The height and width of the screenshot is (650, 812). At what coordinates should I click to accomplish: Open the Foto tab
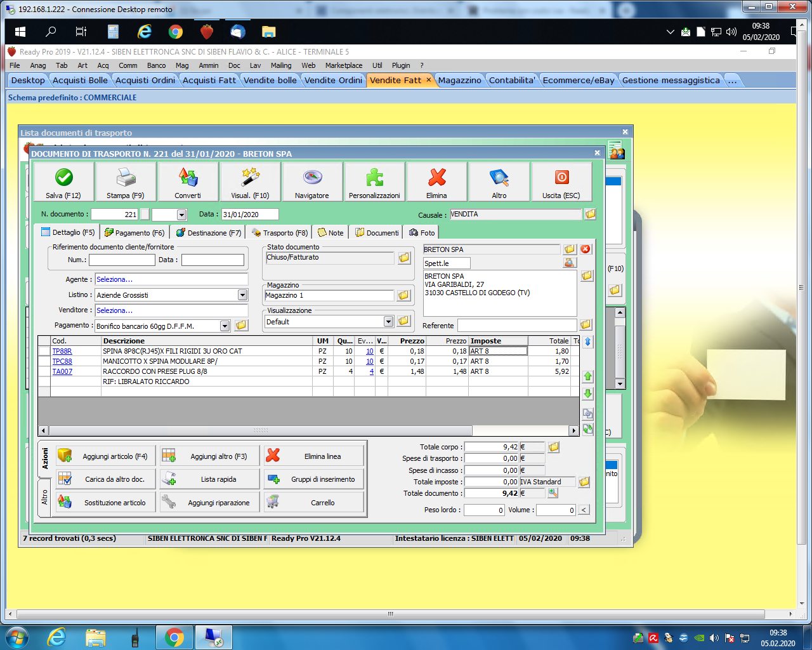click(x=422, y=233)
